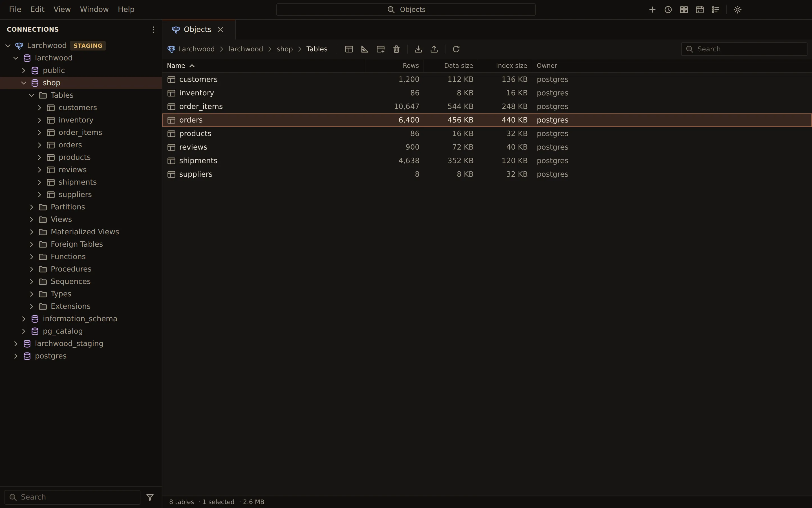Open the Window menu
812x508 pixels.
(x=94, y=9)
